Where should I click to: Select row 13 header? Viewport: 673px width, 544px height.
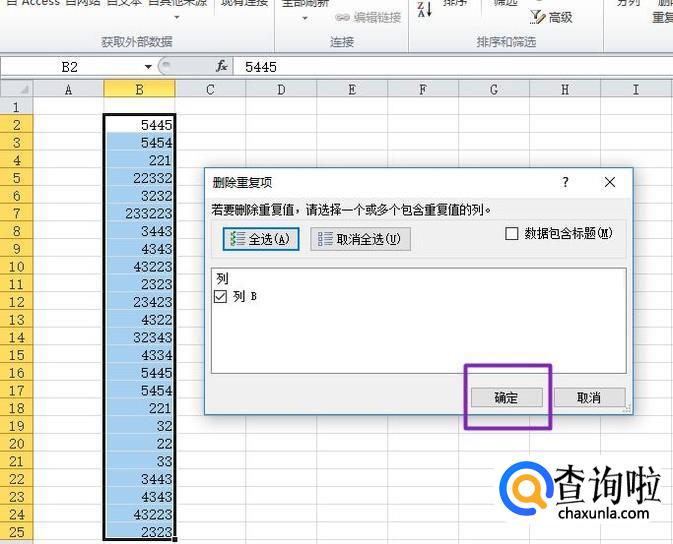coord(16,319)
